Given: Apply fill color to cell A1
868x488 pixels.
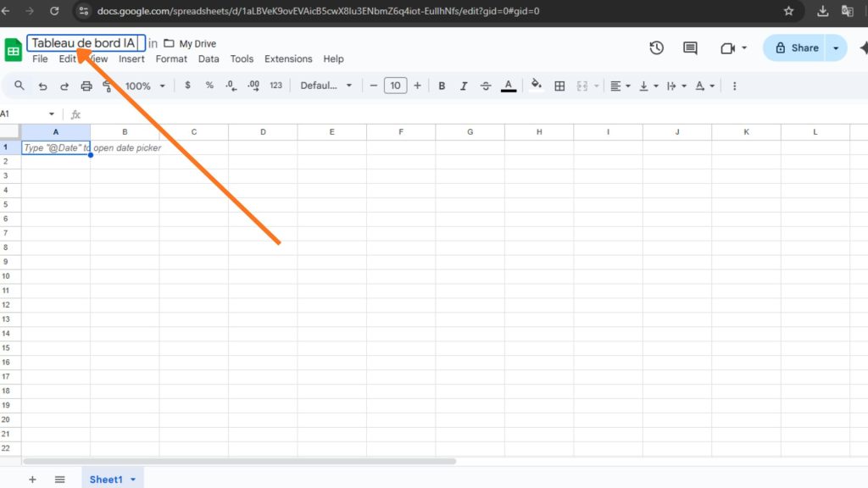Looking at the screenshot, I should point(534,85).
